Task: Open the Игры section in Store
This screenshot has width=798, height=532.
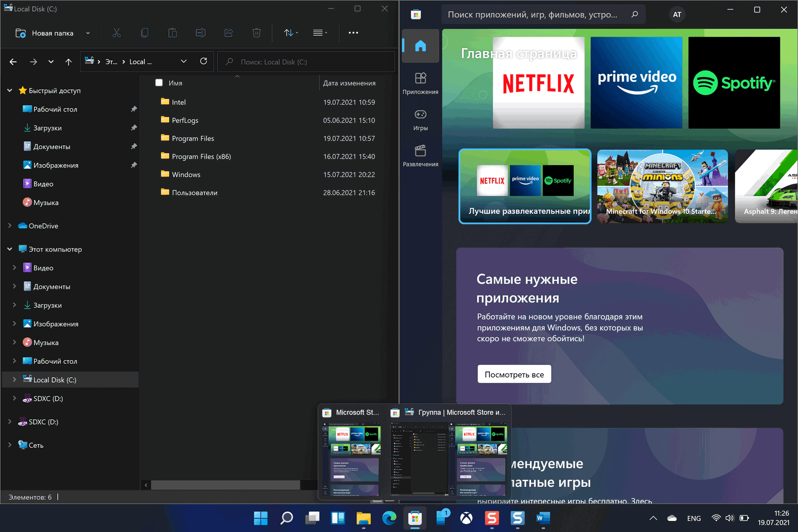Action: click(x=420, y=120)
